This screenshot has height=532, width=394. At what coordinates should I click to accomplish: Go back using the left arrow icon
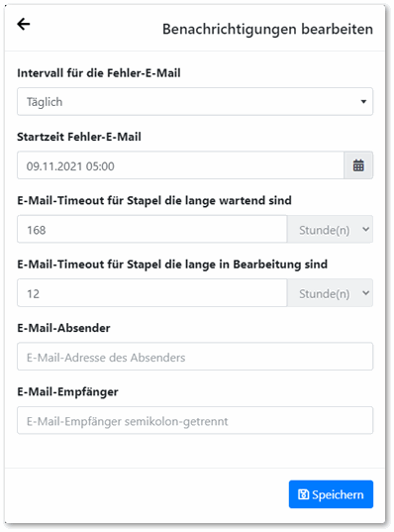point(24,24)
